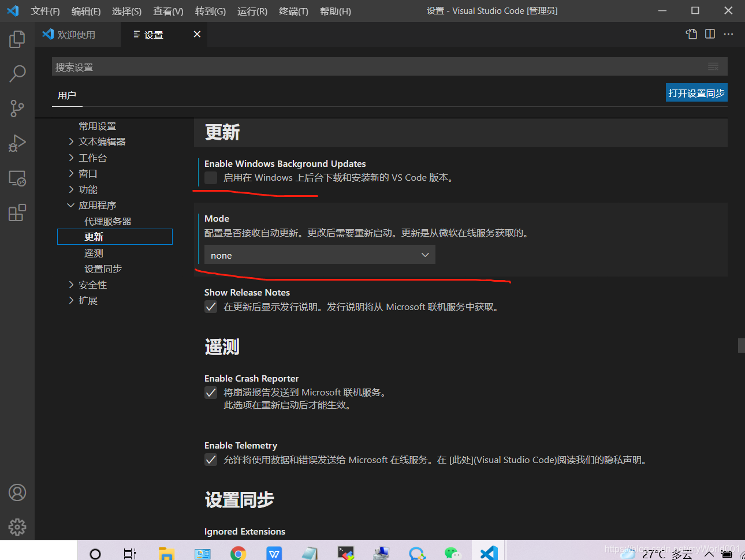Viewport: 745px width, 560px height.
Task: Open WeChat from taskbar
Action: coord(453,554)
